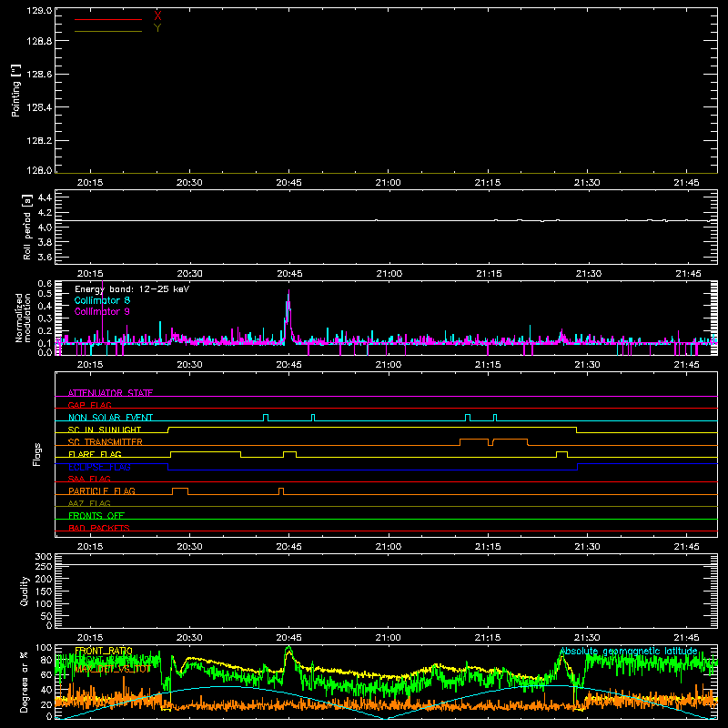The image size is (728, 728).
Task: Select the Quality axis title
Action: [25, 591]
